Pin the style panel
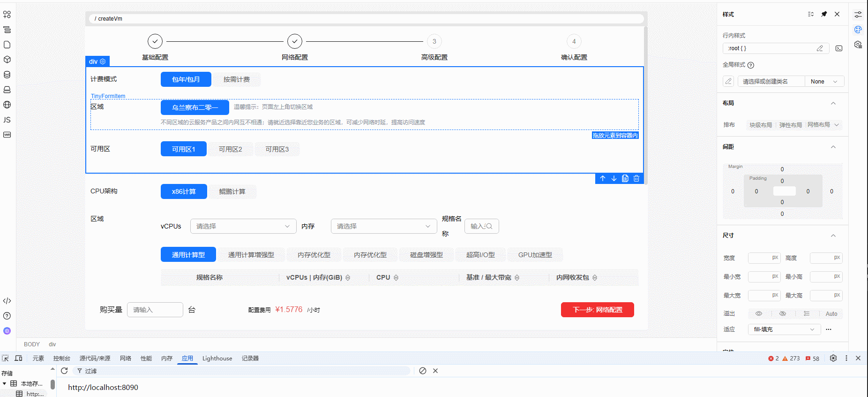 pyautogui.click(x=824, y=14)
